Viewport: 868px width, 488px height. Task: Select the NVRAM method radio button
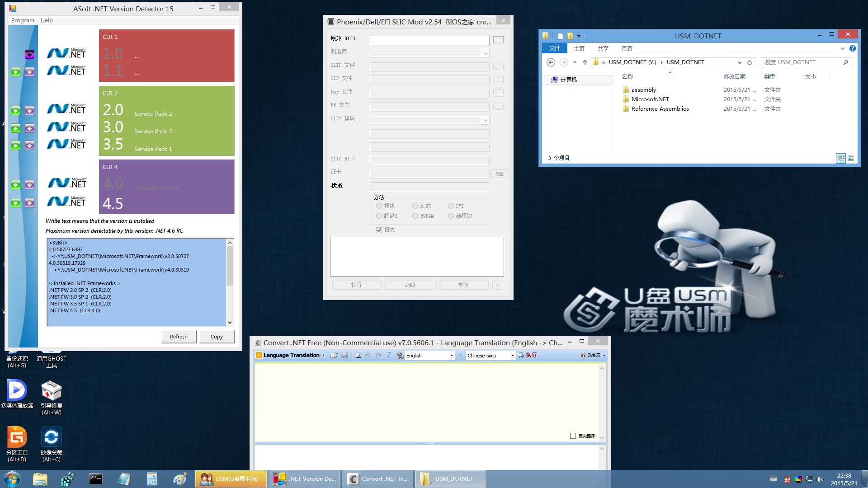pyautogui.click(x=415, y=216)
